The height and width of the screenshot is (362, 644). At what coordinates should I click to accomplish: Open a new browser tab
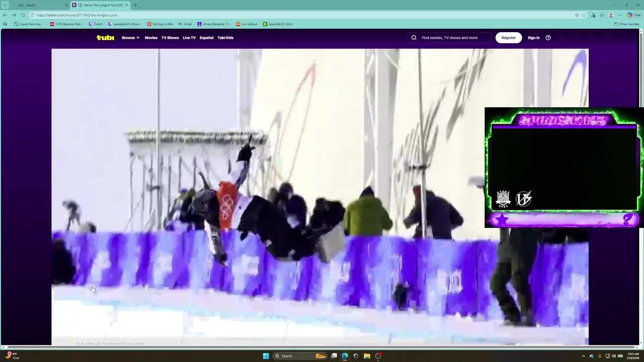135,5
